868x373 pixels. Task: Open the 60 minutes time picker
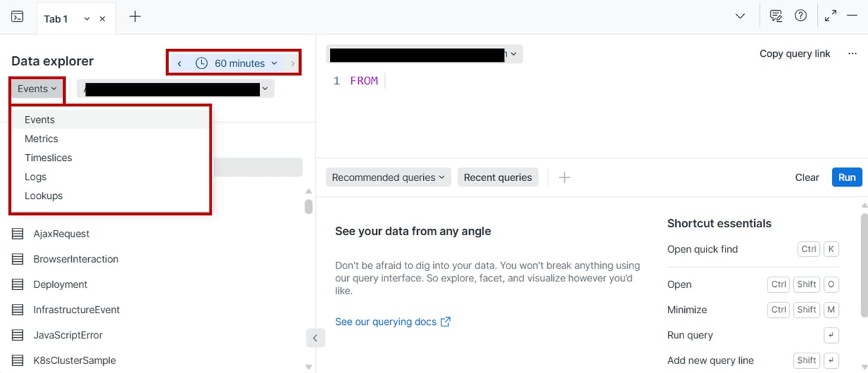tap(239, 63)
